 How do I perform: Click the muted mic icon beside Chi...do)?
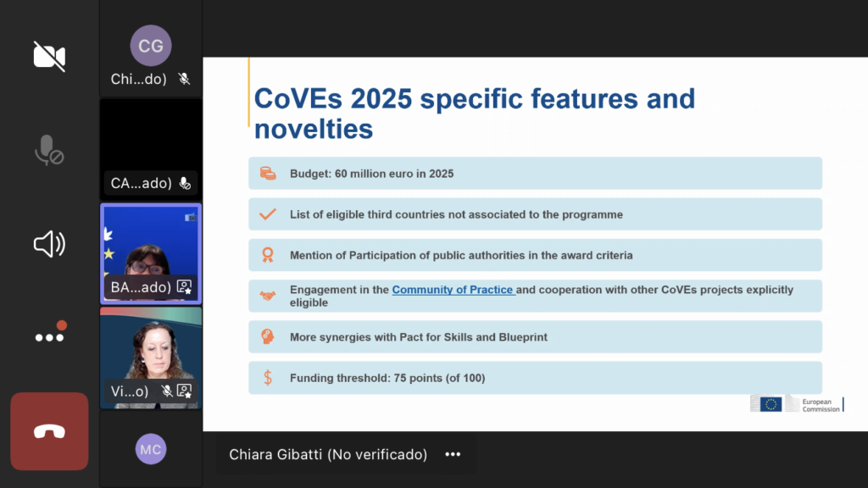pyautogui.click(x=184, y=79)
